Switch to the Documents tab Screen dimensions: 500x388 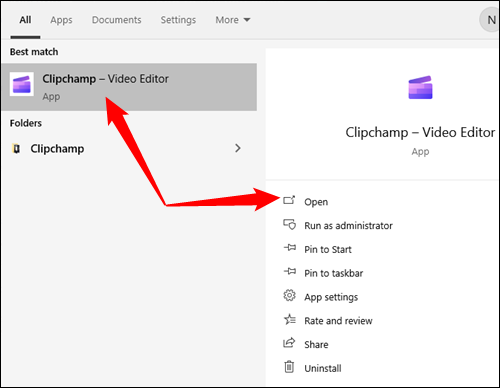pos(117,20)
